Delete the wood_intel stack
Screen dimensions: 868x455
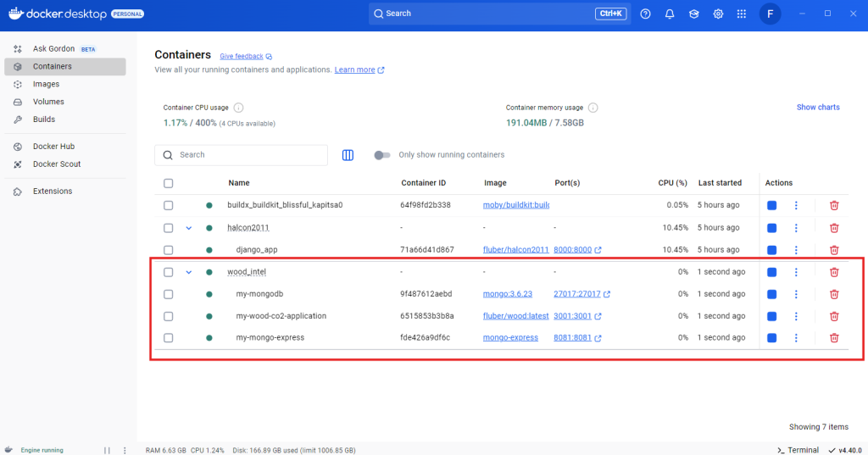click(x=834, y=272)
